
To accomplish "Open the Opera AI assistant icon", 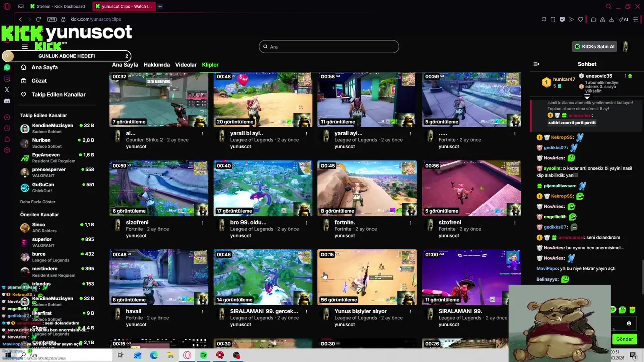I will coord(623,19).
